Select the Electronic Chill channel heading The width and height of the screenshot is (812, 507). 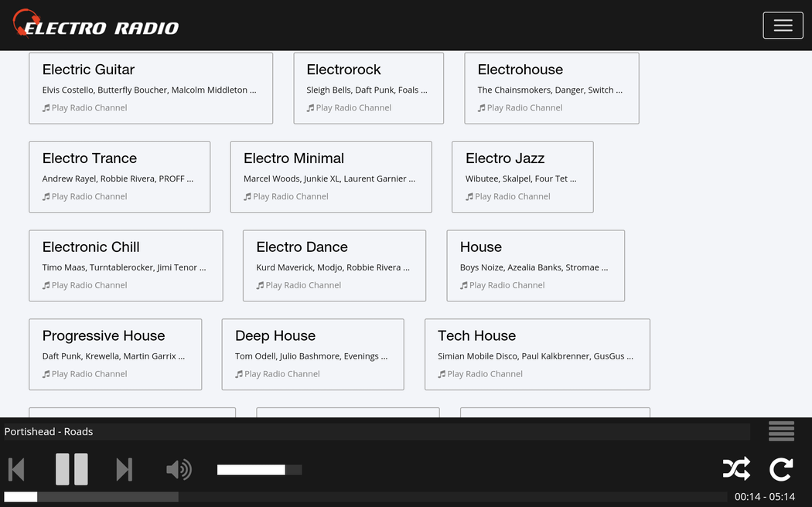pyautogui.click(x=90, y=247)
